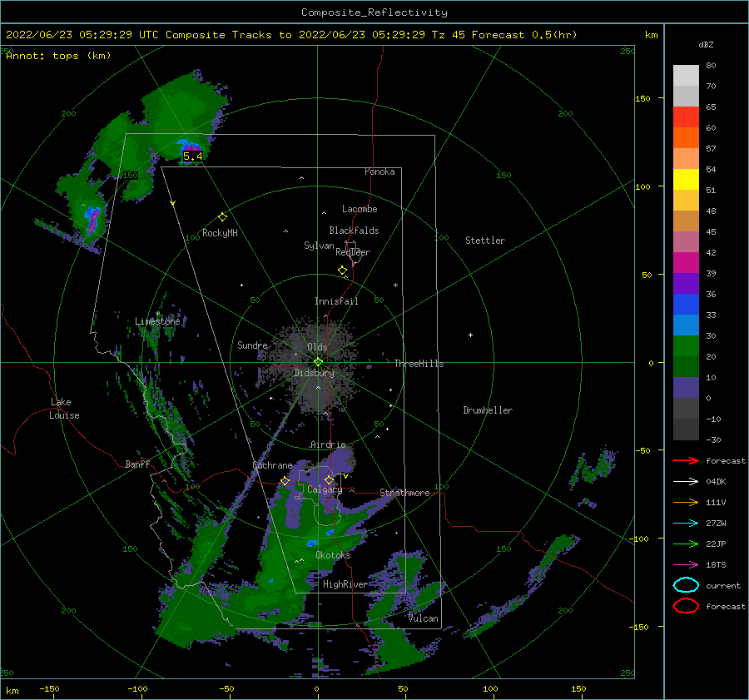Click the Banff label

pyautogui.click(x=137, y=464)
